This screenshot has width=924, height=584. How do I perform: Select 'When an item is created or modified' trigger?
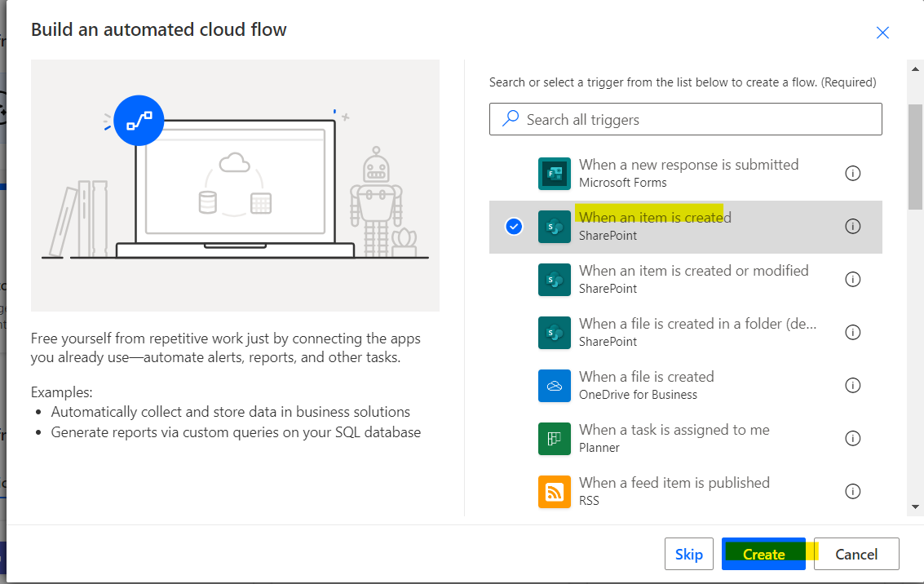pos(685,279)
